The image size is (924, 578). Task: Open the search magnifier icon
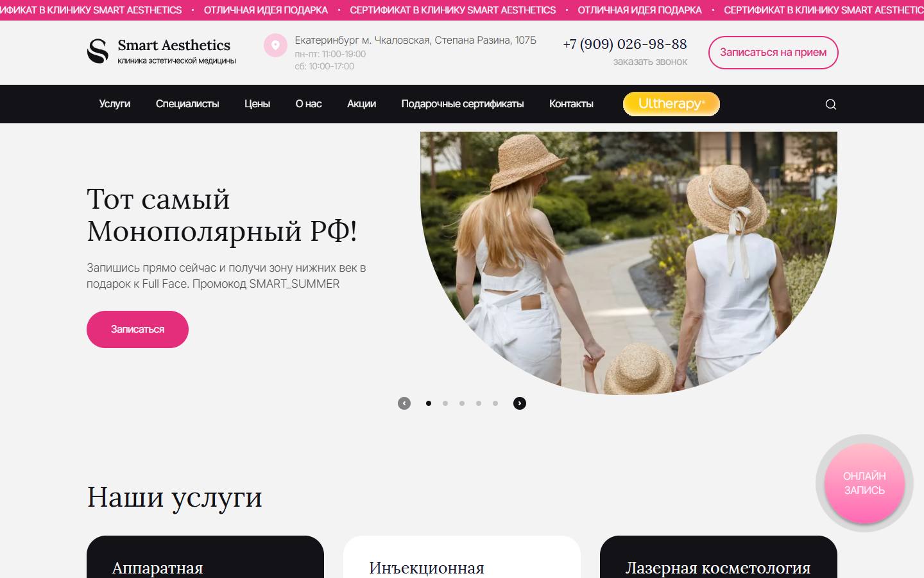(x=831, y=104)
